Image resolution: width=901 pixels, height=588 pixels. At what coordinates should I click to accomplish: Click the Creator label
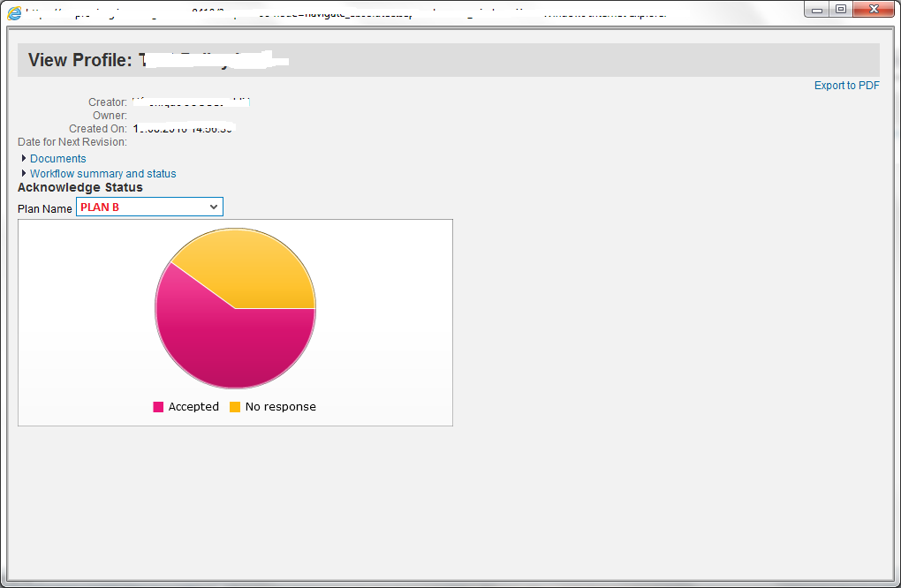click(x=108, y=102)
